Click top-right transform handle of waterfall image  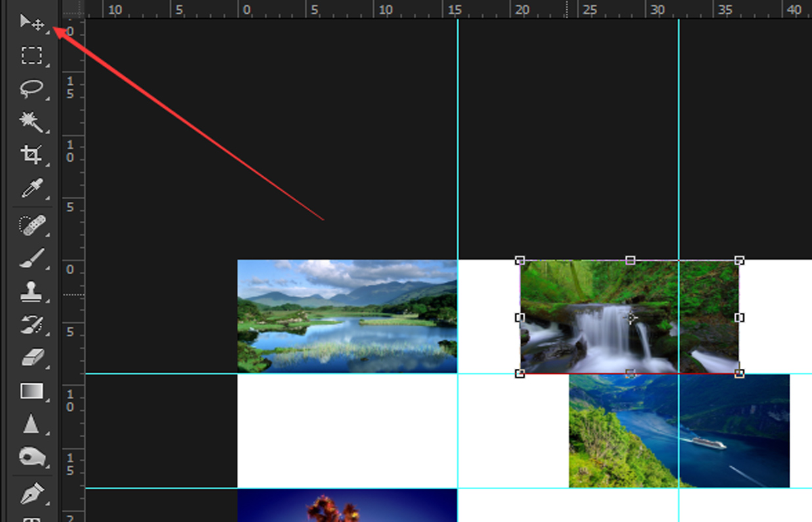739,260
